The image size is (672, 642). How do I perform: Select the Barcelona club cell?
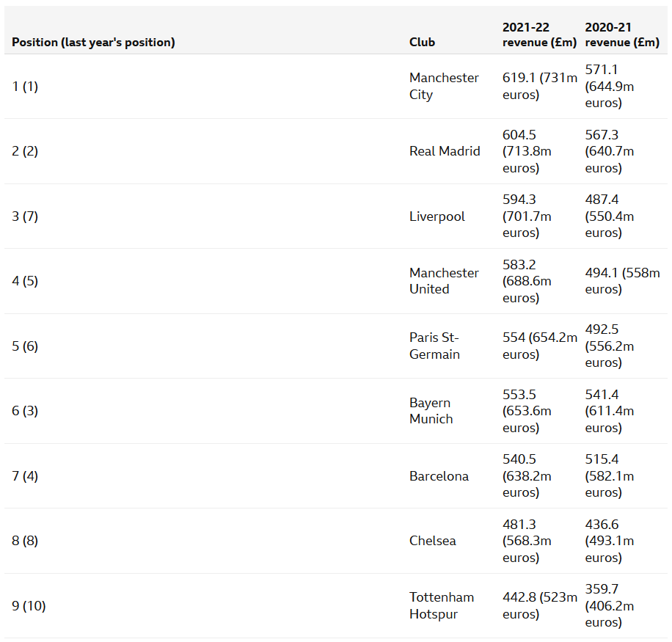click(x=439, y=476)
